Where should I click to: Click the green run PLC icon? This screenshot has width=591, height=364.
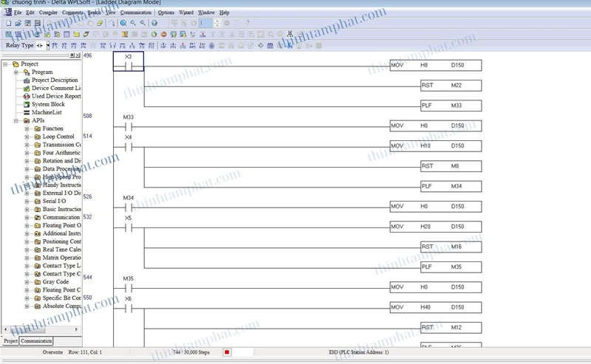point(154,34)
